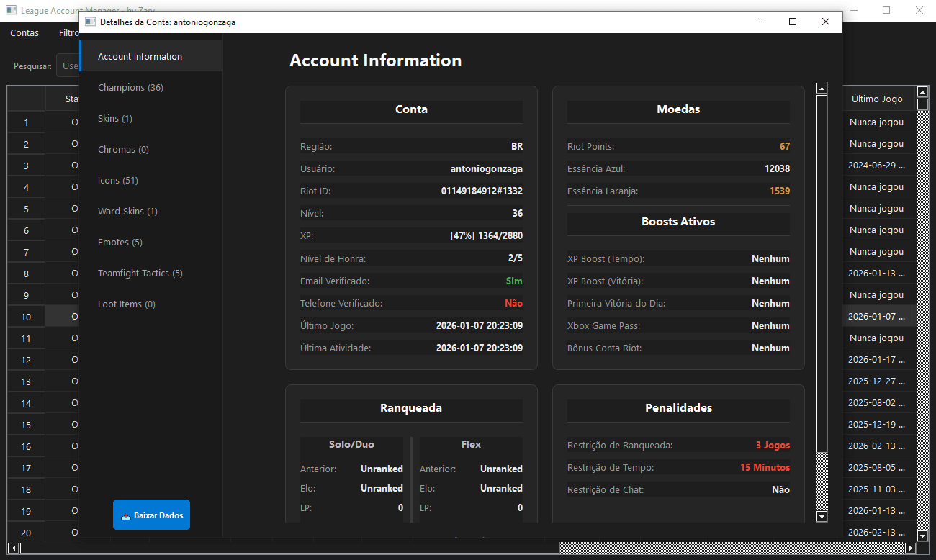
Task: Open Ward Skins (1) in the sidebar
Action: tap(127, 211)
